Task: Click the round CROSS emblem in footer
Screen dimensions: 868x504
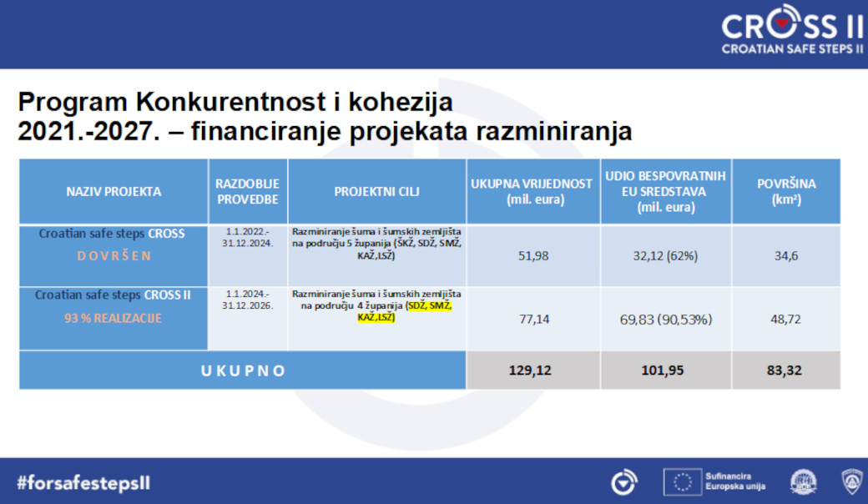Action: click(623, 481)
